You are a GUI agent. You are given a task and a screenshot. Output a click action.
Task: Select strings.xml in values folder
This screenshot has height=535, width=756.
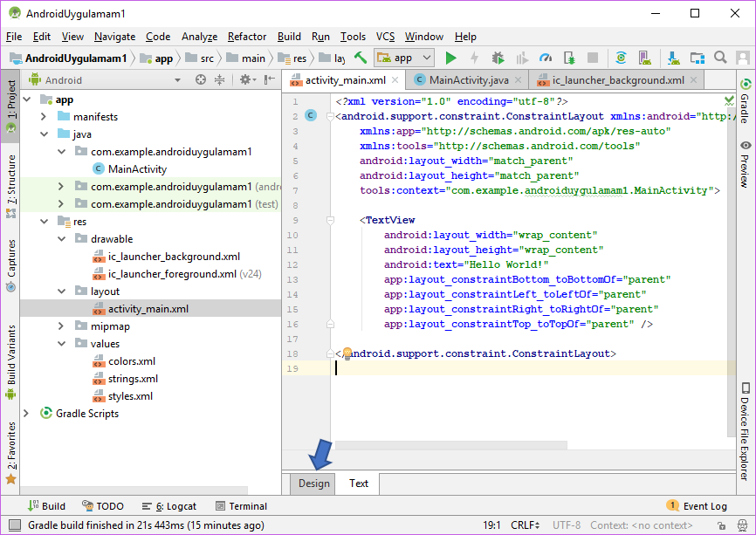click(133, 379)
